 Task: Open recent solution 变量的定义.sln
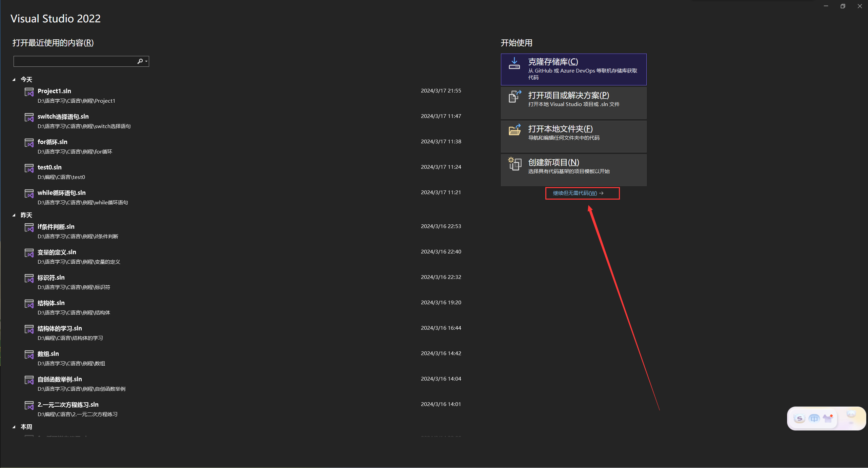tap(243, 257)
